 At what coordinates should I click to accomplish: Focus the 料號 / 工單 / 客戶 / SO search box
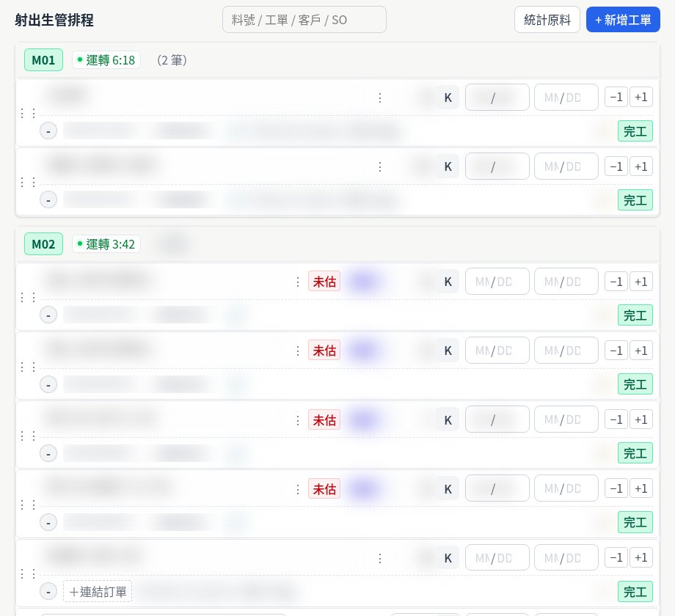point(304,19)
